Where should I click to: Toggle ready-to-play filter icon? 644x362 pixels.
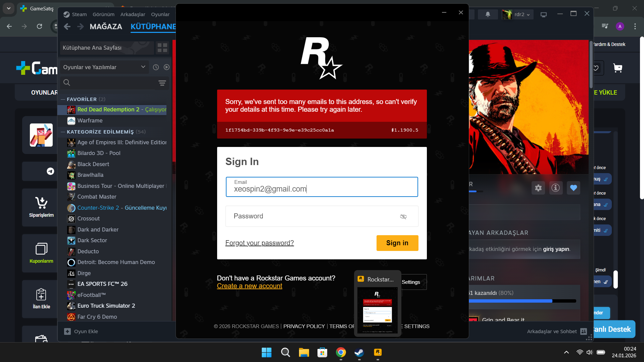(x=166, y=67)
